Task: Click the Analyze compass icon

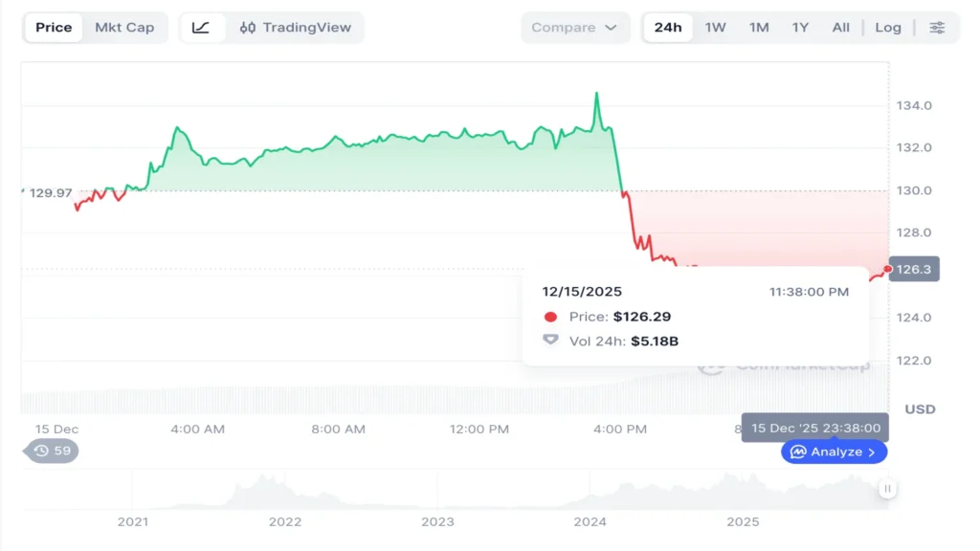Action: (799, 452)
